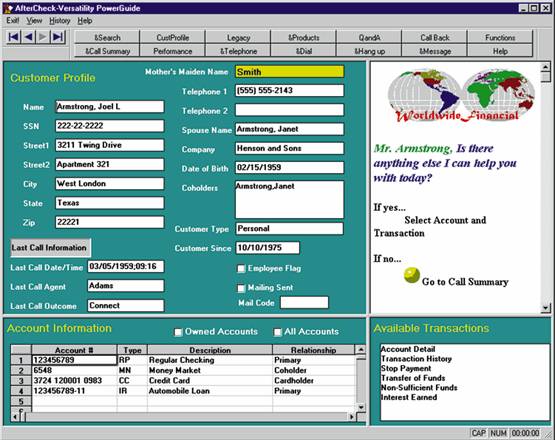Click the Telephone 2 input field
The image size is (555, 440).
(x=290, y=110)
